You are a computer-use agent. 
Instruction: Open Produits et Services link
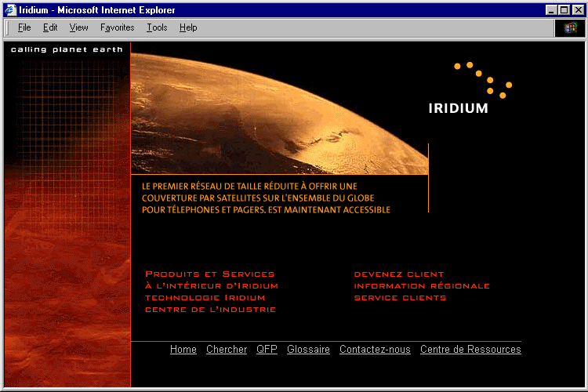pos(210,274)
